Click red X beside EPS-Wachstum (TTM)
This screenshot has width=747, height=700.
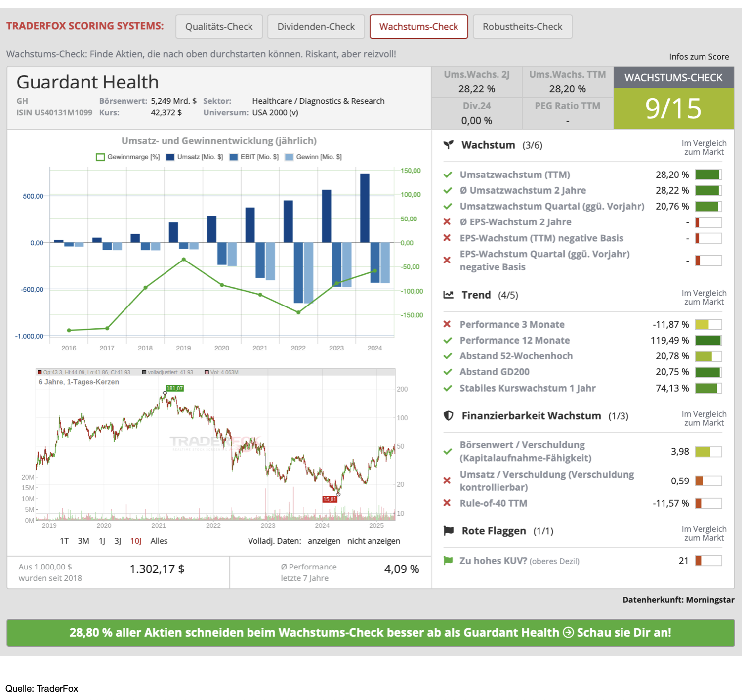point(447,238)
